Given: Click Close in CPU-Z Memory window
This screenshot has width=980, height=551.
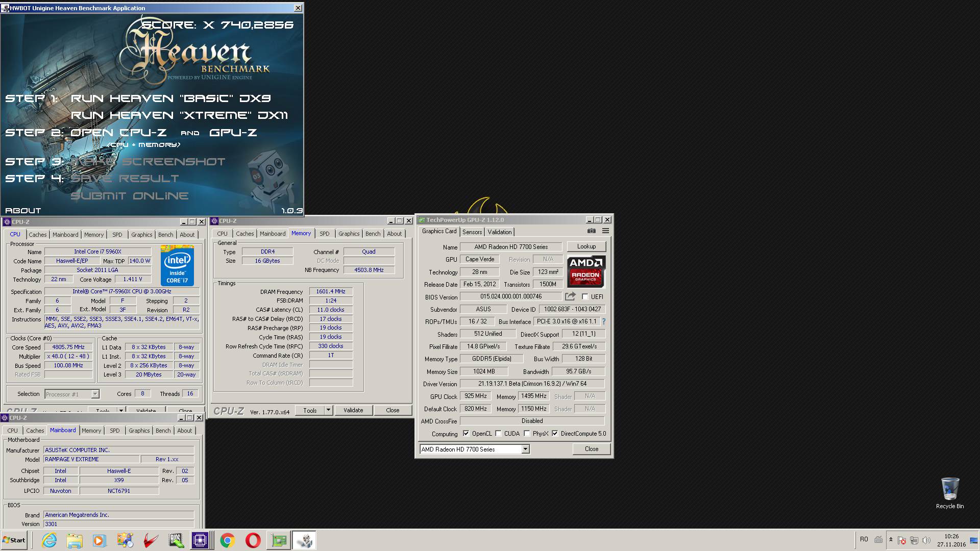Looking at the screenshot, I should (393, 410).
